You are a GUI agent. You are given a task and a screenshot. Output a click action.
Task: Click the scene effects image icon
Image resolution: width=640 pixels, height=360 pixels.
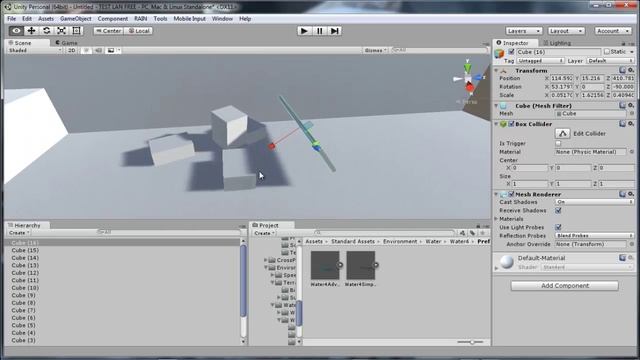111,50
